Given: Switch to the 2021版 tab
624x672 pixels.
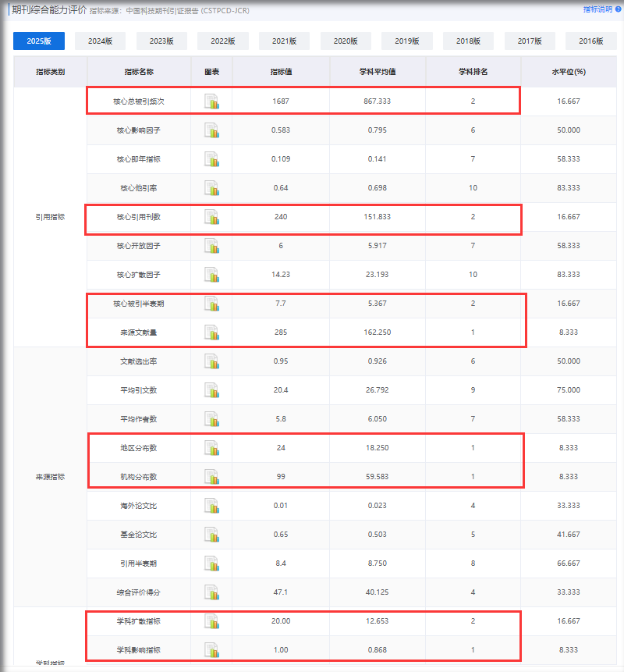Looking at the screenshot, I should tap(285, 41).
